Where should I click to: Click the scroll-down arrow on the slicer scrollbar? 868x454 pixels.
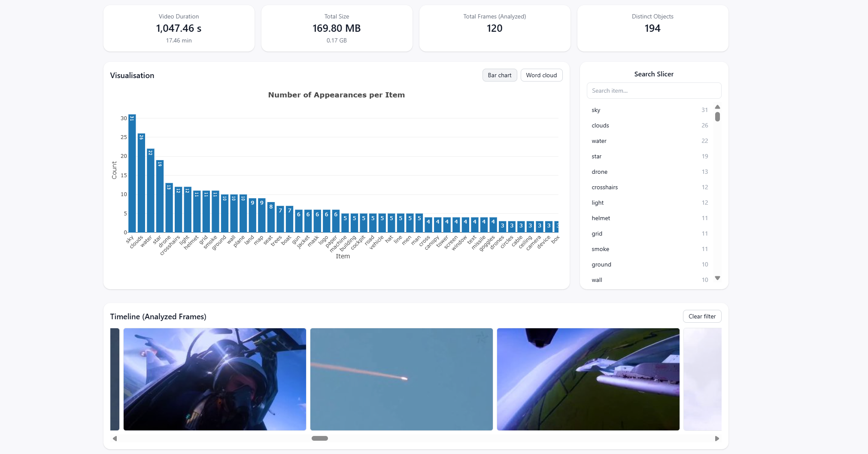[717, 278]
